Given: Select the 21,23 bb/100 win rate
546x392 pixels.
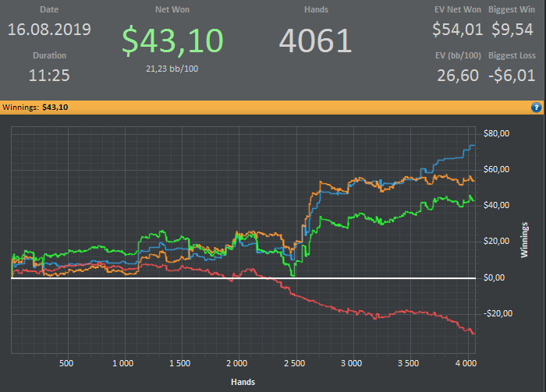Looking at the screenshot, I should [x=172, y=69].
